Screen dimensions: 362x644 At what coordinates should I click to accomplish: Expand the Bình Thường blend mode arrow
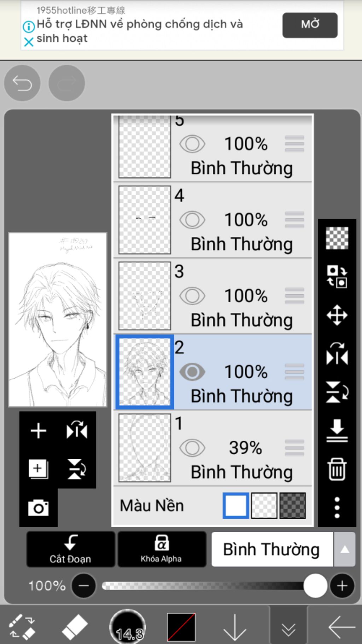[345, 549]
